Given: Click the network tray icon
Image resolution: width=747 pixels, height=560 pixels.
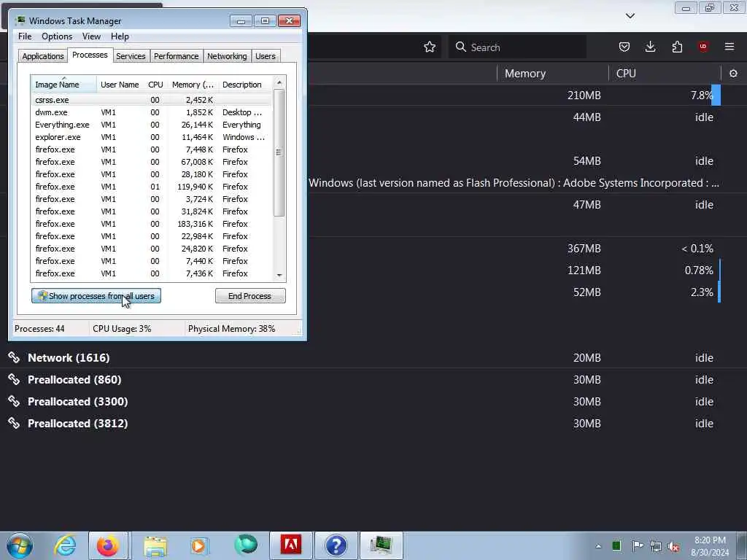Looking at the screenshot, I should (656, 546).
